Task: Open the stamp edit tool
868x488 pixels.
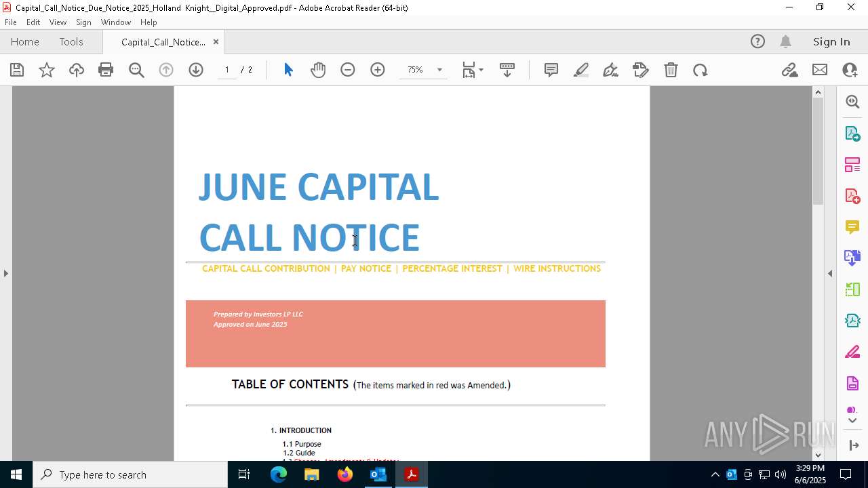Action: (x=641, y=70)
